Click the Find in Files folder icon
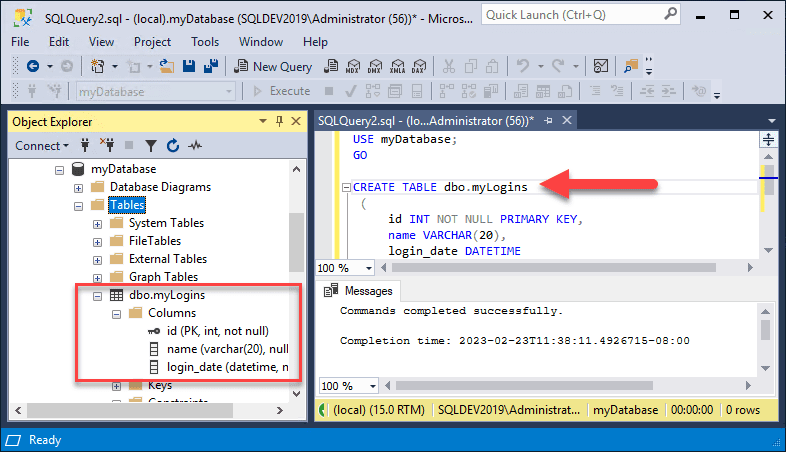Image resolution: width=786 pixels, height=452 pixels. (631, 66)
